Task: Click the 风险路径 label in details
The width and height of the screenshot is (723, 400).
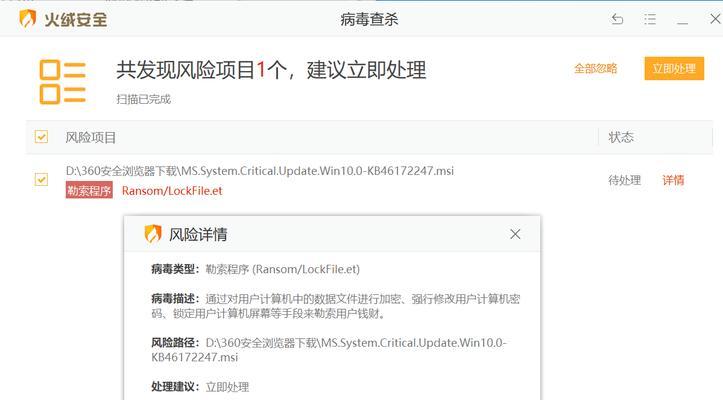Action: (x=175, y=343)
